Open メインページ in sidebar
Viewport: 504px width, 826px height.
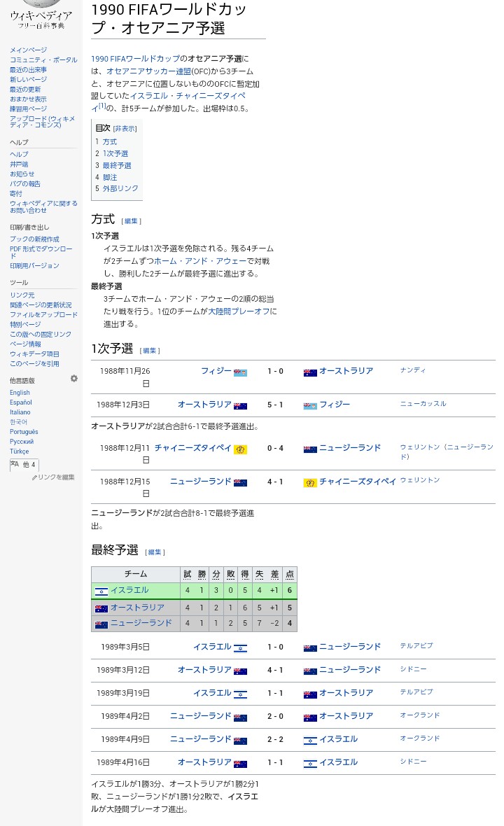29,50
